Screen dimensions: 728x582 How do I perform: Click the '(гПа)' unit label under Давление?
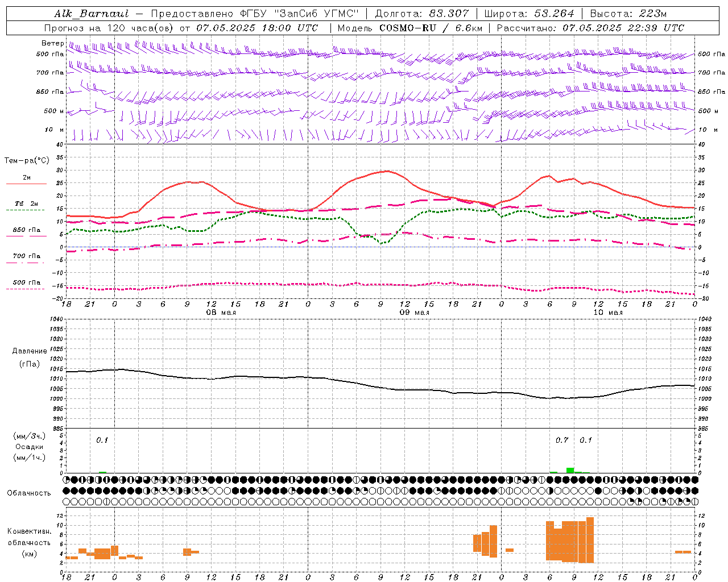tap(30, 364)
